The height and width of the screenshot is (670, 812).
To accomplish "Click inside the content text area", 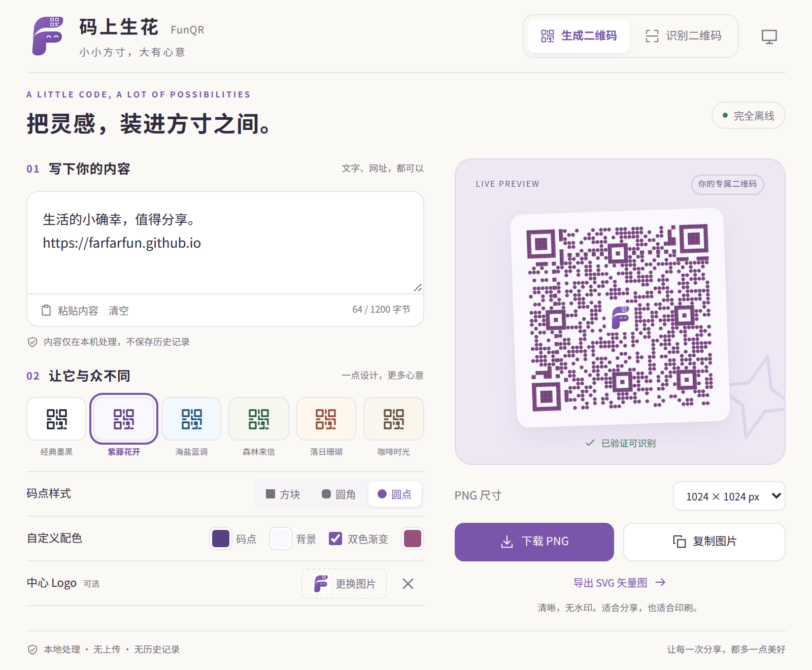I will pos(225,243).
